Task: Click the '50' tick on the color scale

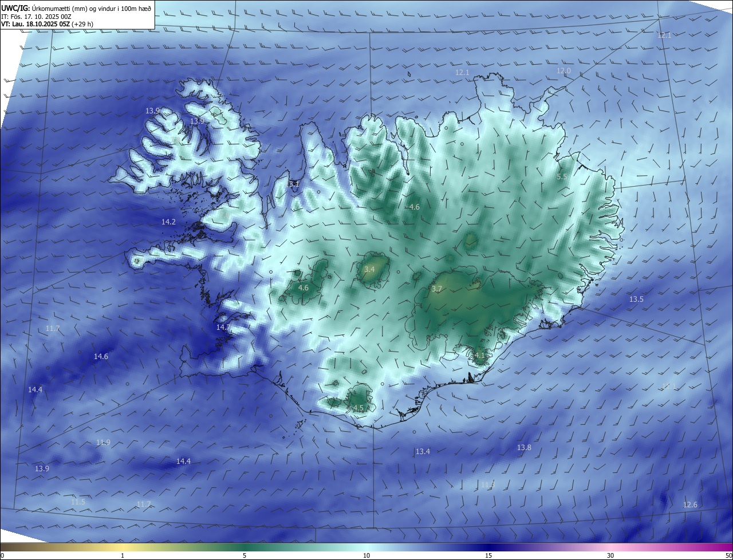Action: pyautogui.click(x=728, y=555)
